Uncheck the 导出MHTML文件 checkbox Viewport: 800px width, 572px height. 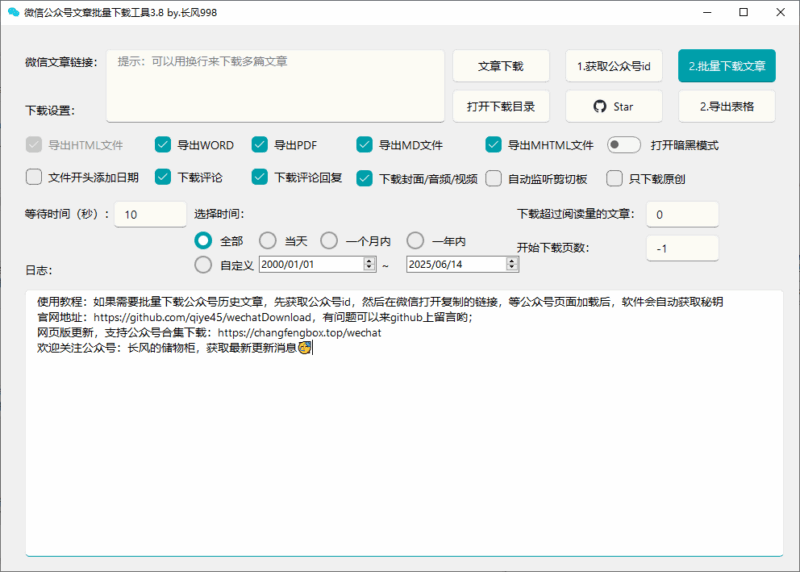coord(493,145)
